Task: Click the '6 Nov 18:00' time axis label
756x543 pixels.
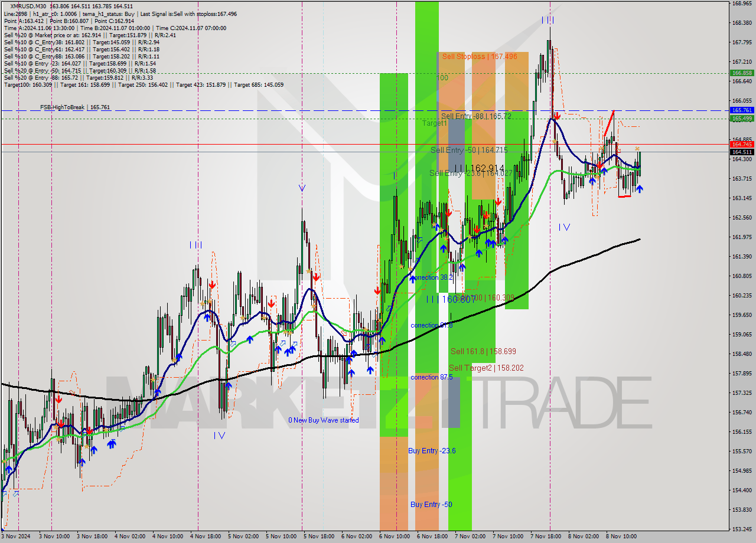Action: (x=433, y=537)
